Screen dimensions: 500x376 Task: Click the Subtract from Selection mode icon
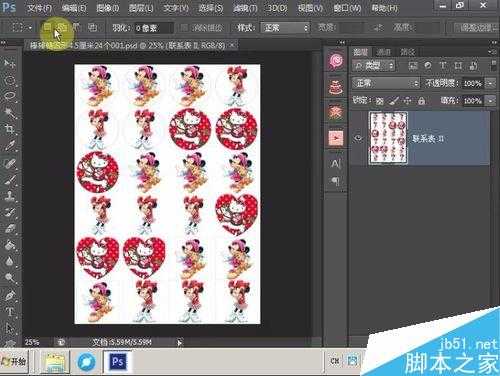77,27
